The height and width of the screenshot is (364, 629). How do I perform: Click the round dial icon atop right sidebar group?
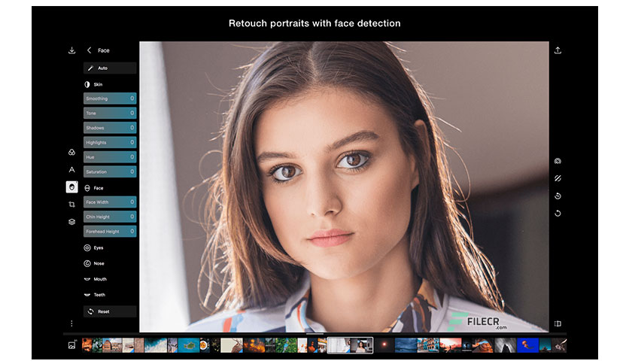[558, 161]
